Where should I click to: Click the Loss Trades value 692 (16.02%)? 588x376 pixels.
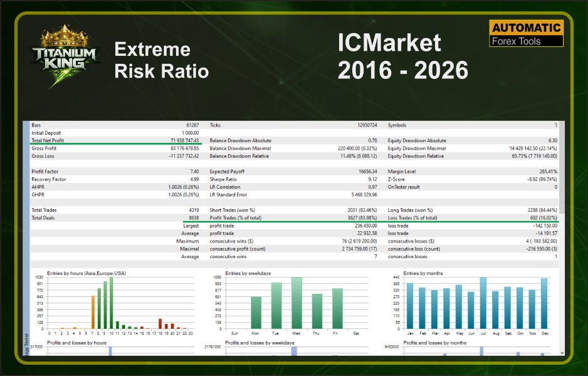[x=543, y=218]
